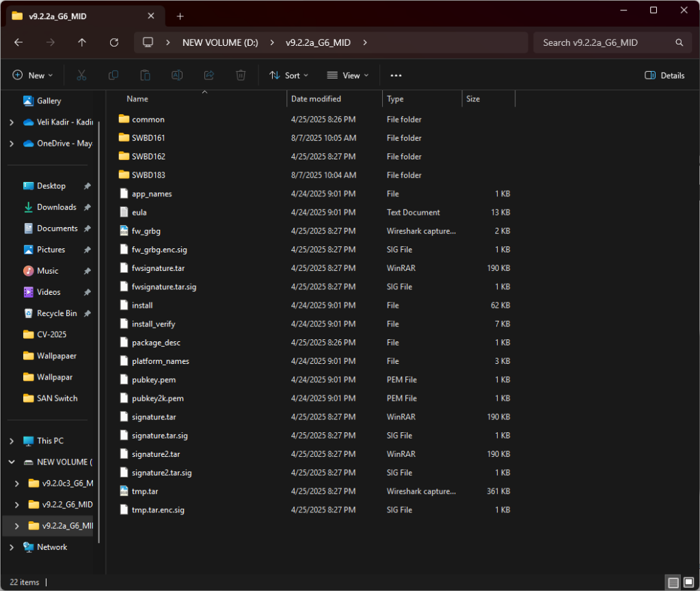Image resolution: width=700 pixels, height=591 pixels.
Task: Click the Delete trash icon
Action: coord(241,75)
